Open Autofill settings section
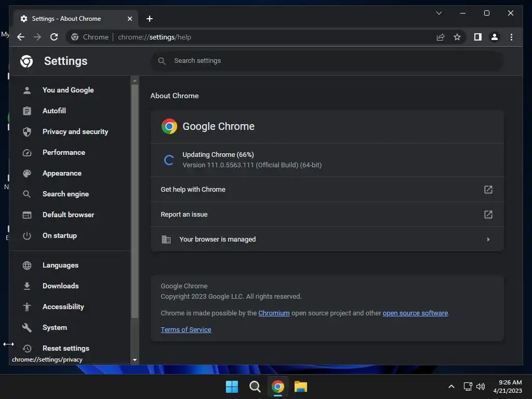This screenshot has height=399, width=532. point(54,111)
